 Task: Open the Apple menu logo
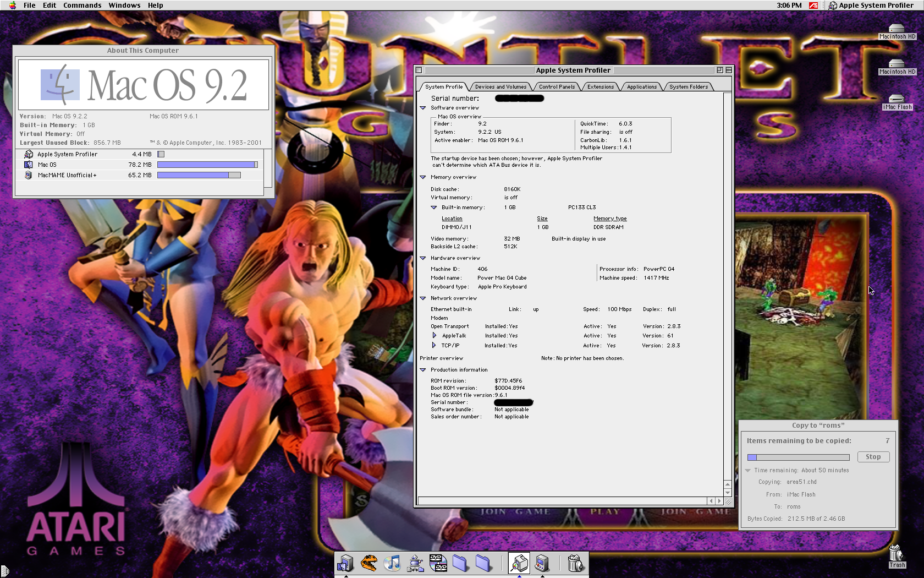click(x=12, y=5)
